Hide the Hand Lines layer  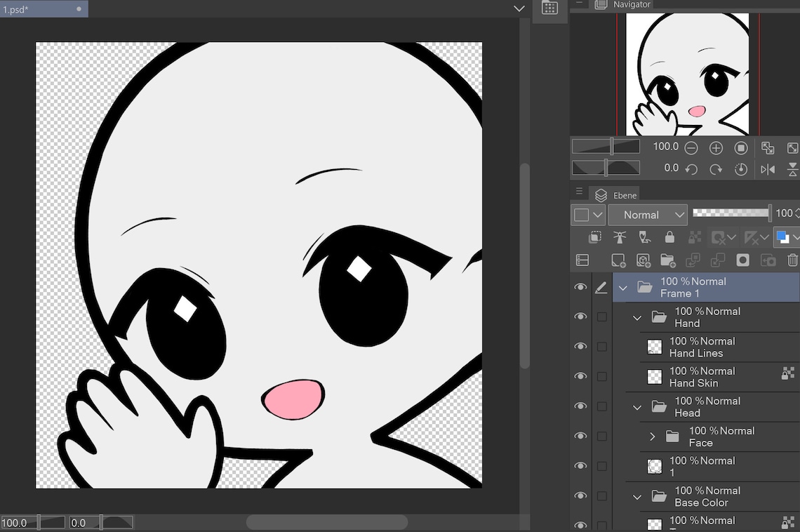pos(580,346)
